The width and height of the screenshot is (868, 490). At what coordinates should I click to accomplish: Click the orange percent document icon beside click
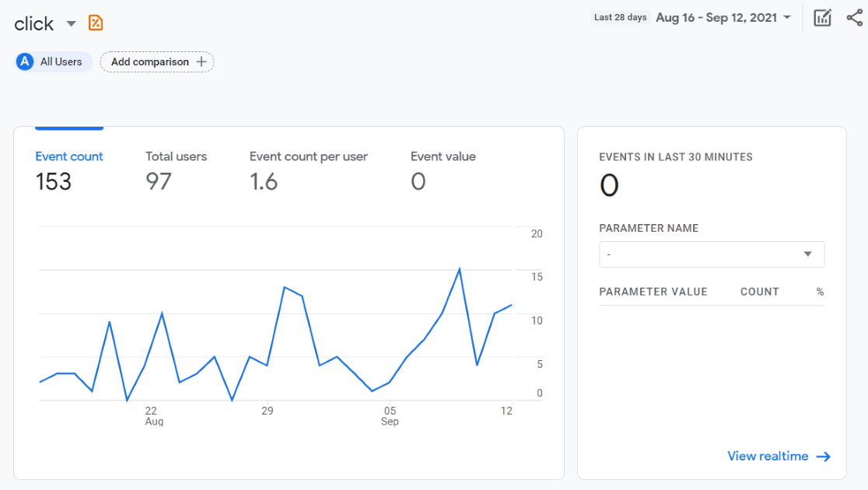click(x=95, y=23)
